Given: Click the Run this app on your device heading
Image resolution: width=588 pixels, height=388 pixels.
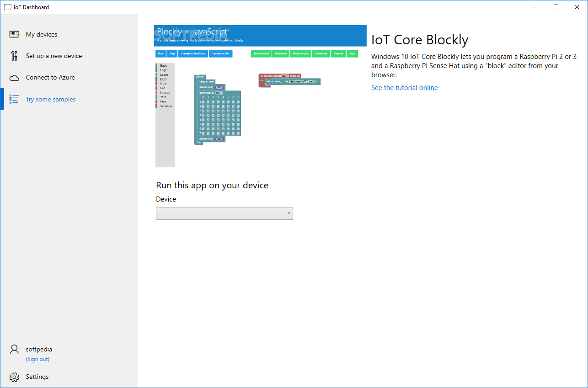Looking at the screenshot, I should point(212,185).
